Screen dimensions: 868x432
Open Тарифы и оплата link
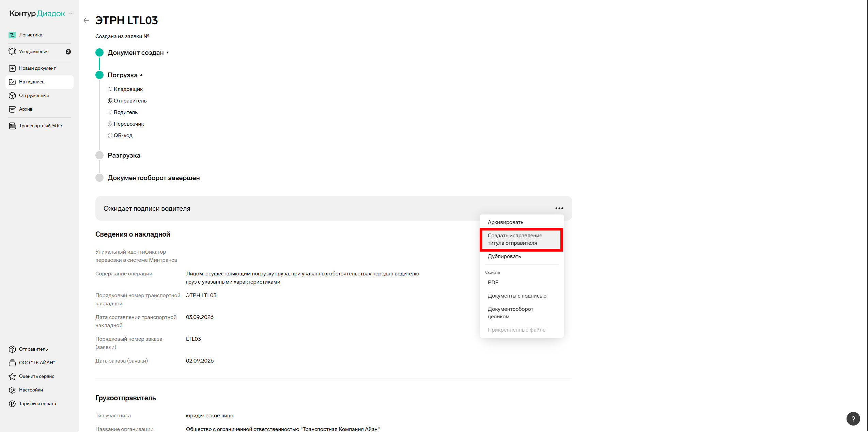(x=37, y=403)
